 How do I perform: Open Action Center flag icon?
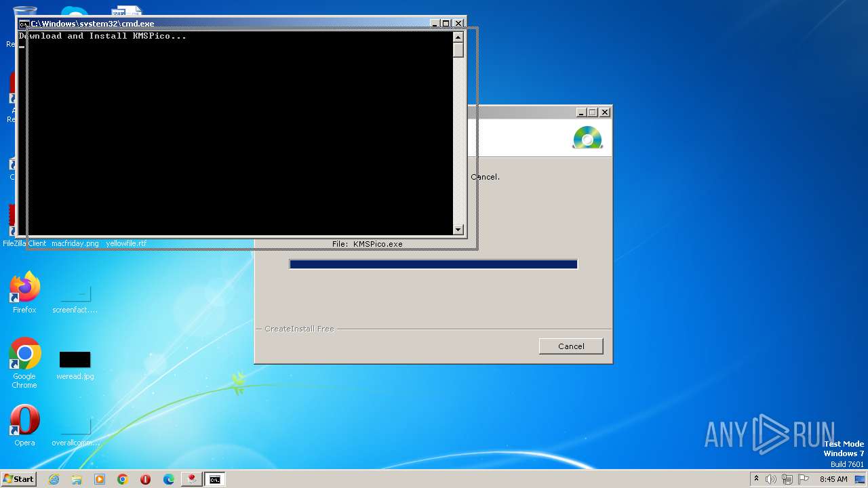(803, 479)
